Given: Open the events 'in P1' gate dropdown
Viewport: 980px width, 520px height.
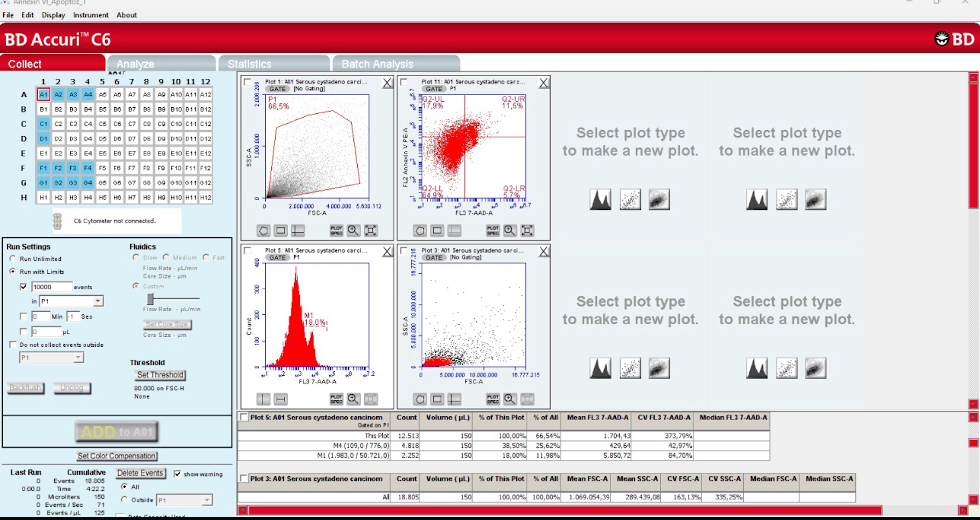Looking at the screenshot, I should click(x=97, y=301).
